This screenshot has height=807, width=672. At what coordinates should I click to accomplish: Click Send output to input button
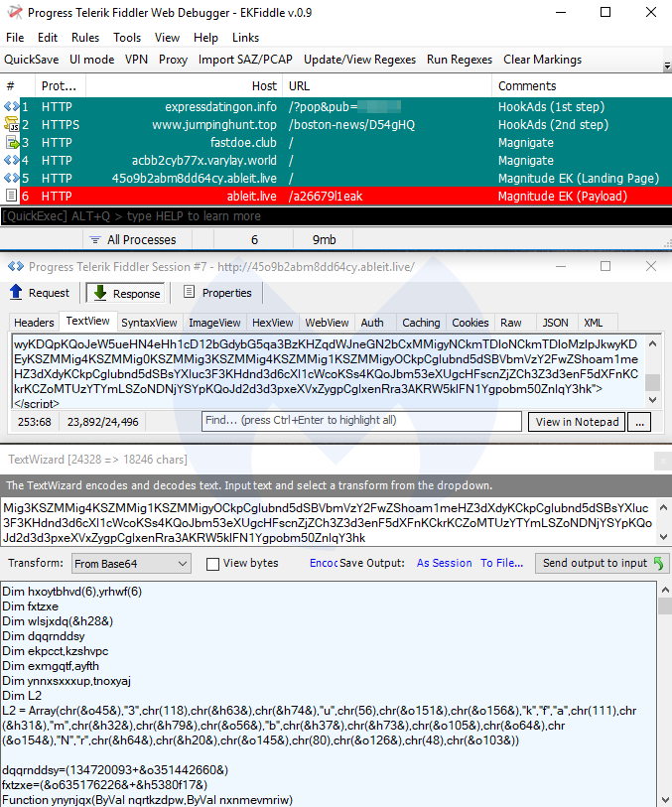603,563
